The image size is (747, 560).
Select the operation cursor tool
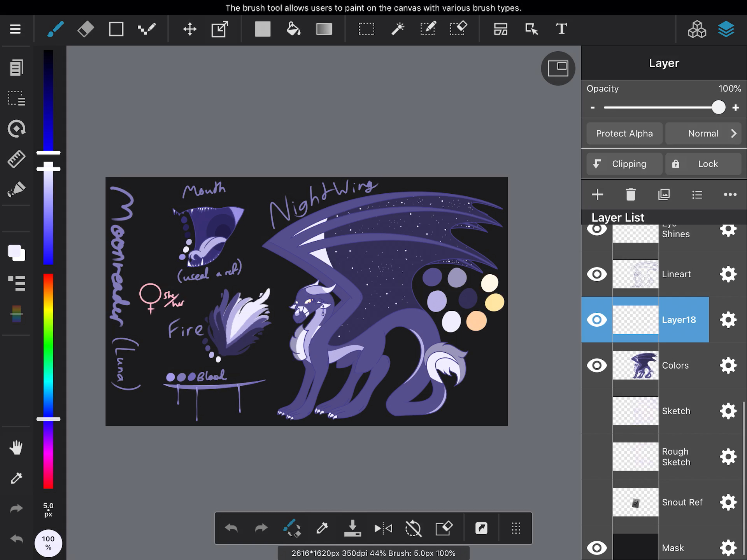point(531,29)
